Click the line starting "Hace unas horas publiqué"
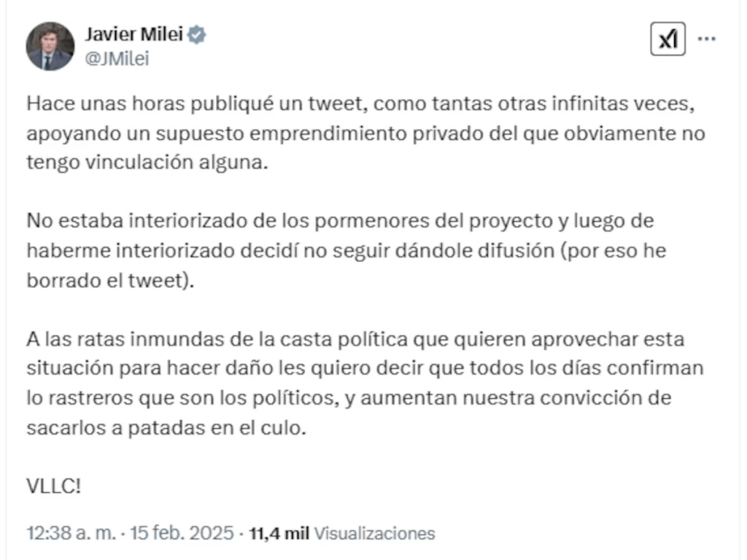Screen dimensions: 747x560 [x=357, y=104]
